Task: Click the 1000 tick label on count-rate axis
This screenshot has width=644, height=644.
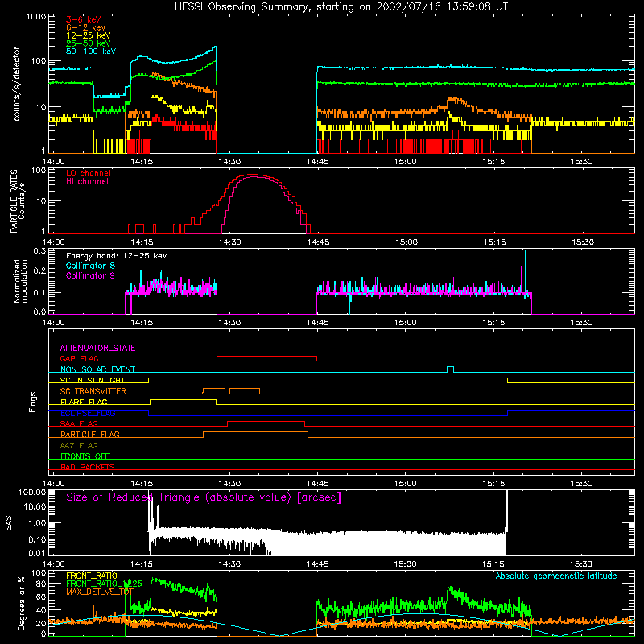Action: coord(35,17)
